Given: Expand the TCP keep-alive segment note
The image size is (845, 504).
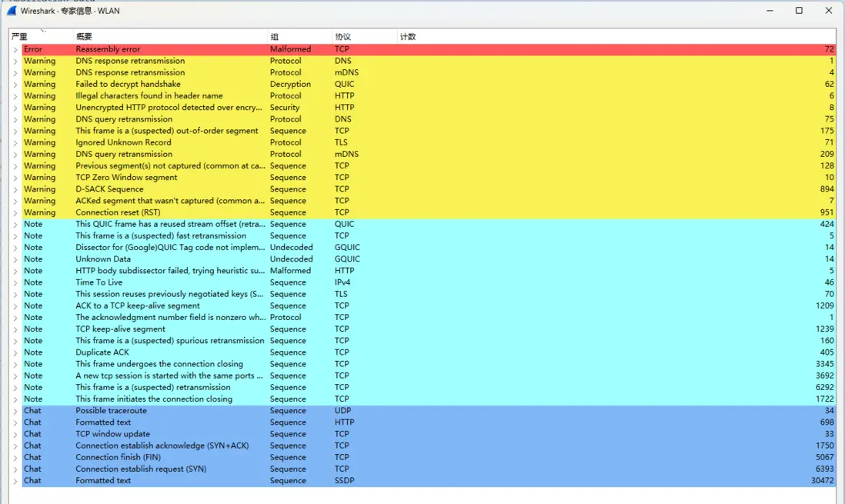Looking at the screenshot, I should coord(15,329).
